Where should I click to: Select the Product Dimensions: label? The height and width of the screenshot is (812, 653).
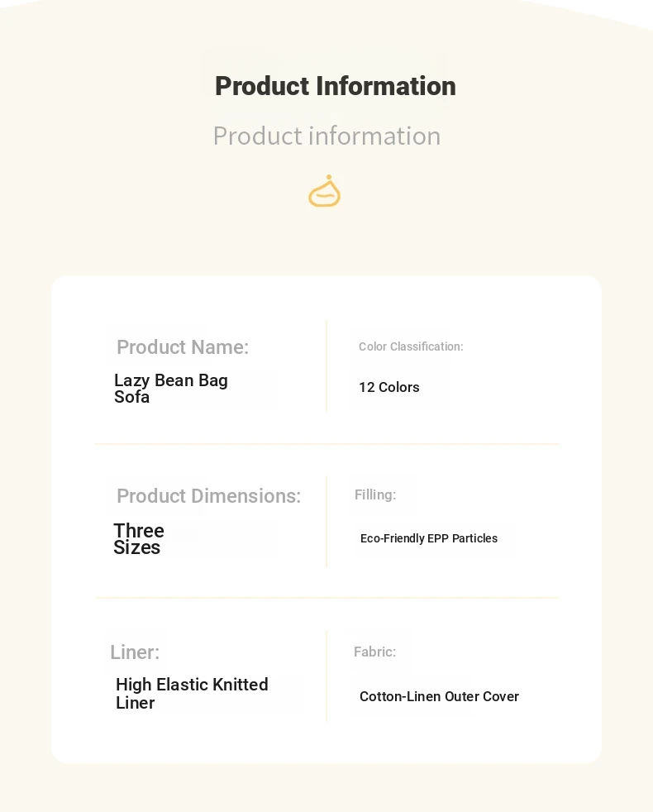tap(208, 496)
